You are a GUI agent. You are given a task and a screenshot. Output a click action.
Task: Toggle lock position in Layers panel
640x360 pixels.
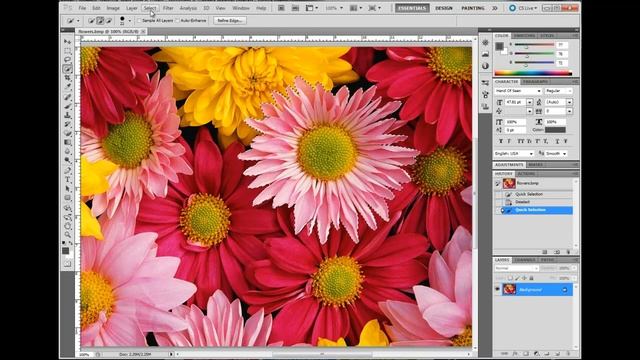524,278
